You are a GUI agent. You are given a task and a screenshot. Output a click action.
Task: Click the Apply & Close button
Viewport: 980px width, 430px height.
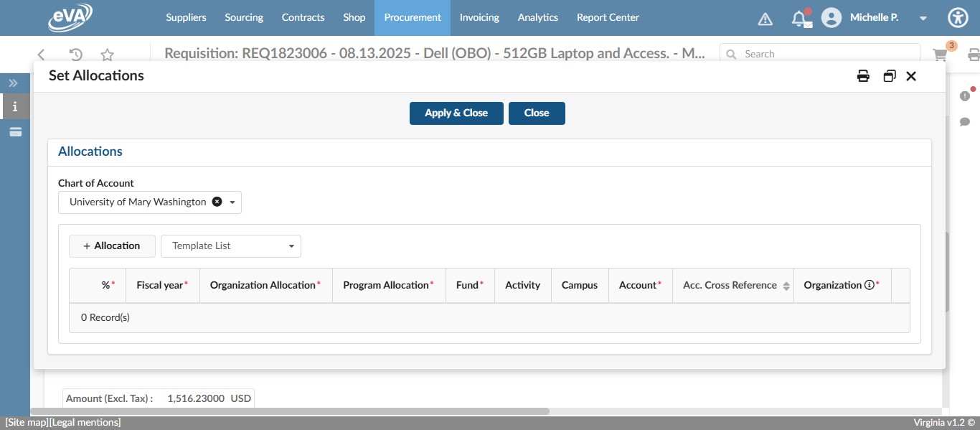pos(456,113)
